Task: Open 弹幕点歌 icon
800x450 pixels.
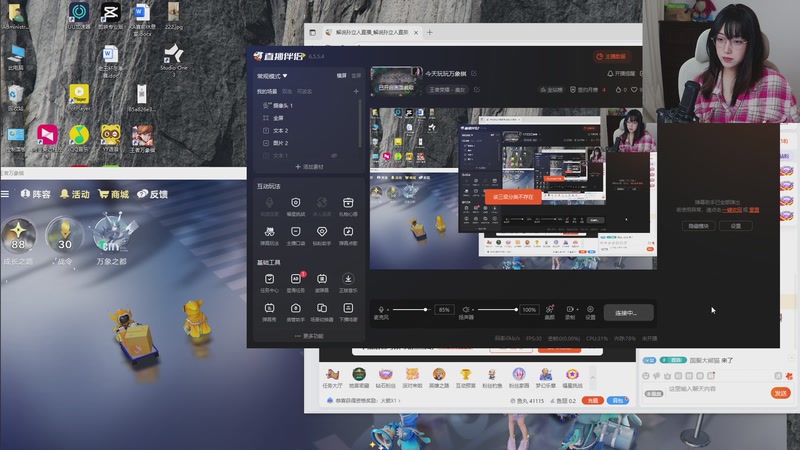Action: 348,232
